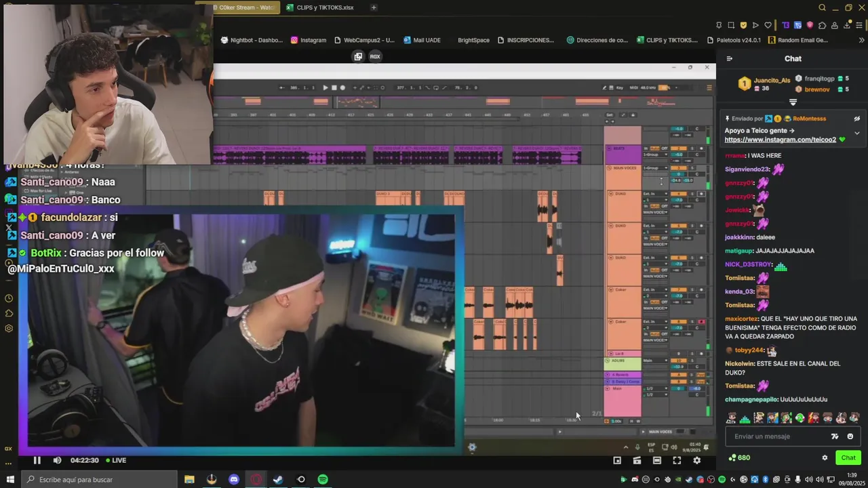Screen dimensions: 868x488
Task: Open the Paletools v24.0.1 bookmark
Action: click(735, 40)
